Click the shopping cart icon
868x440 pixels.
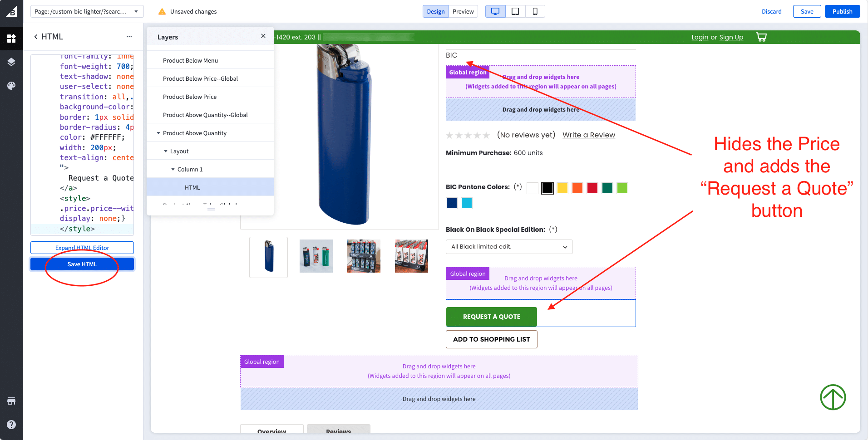[761, 37]
